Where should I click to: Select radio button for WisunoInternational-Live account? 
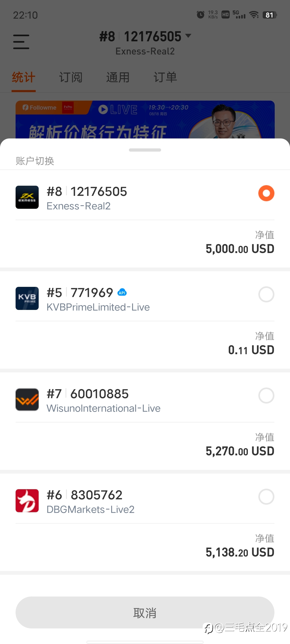266,396
